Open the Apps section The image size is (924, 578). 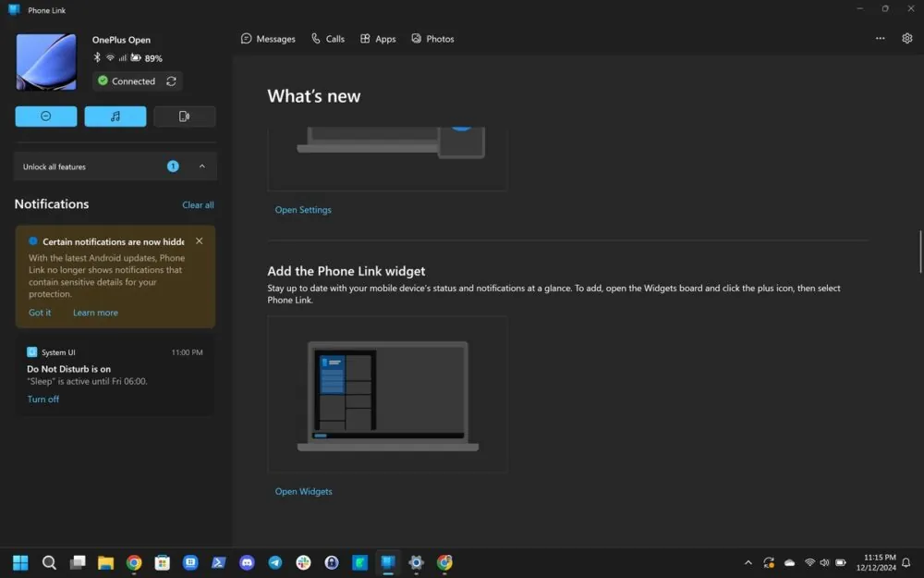coord(377,38)
